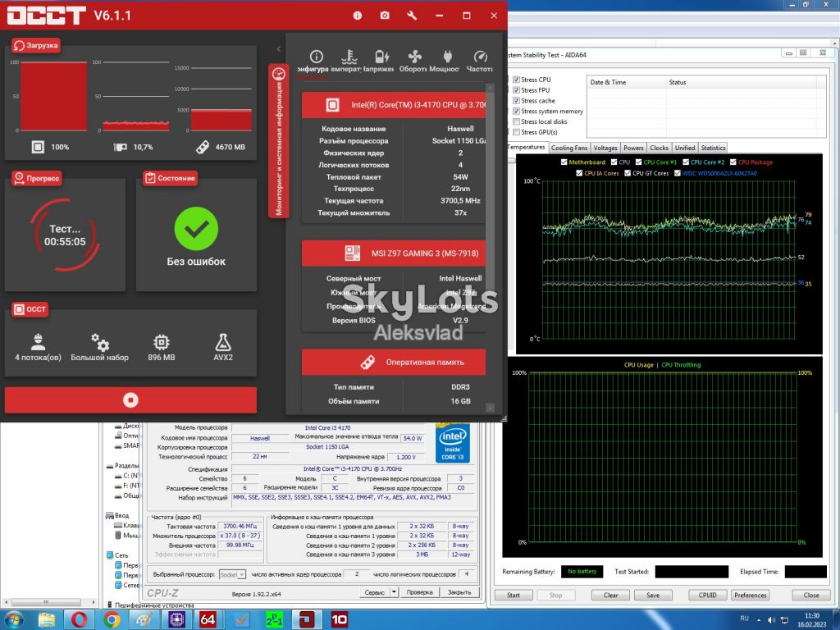Open OCCT settings via the wrench icon

[412, 16]
